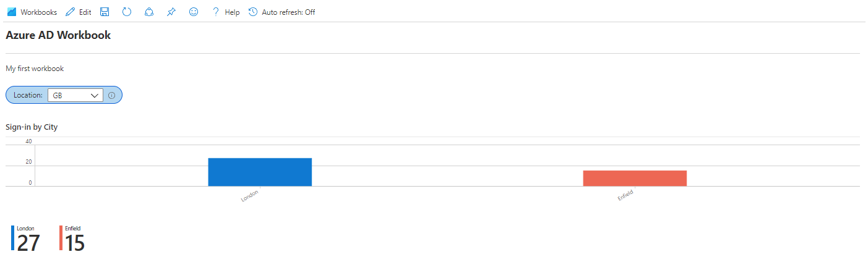Save the workbook using the floppy disk icon
This screenshot has height=257, width=868.
point(105,12)
